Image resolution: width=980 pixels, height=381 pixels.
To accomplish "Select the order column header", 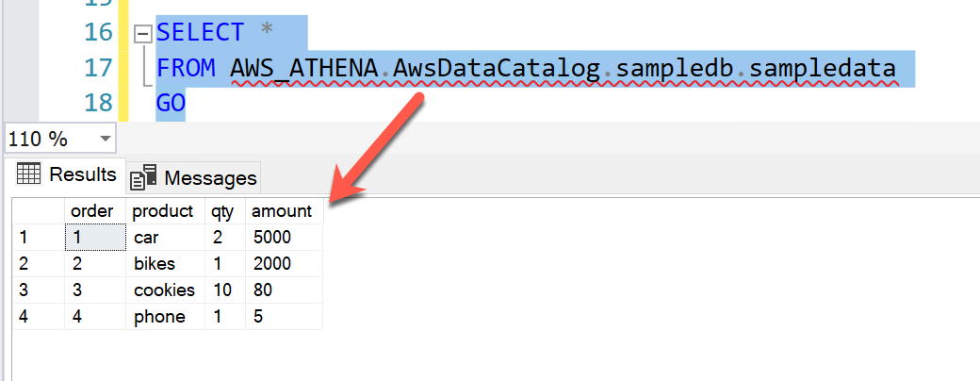I will tap(92, 211).
